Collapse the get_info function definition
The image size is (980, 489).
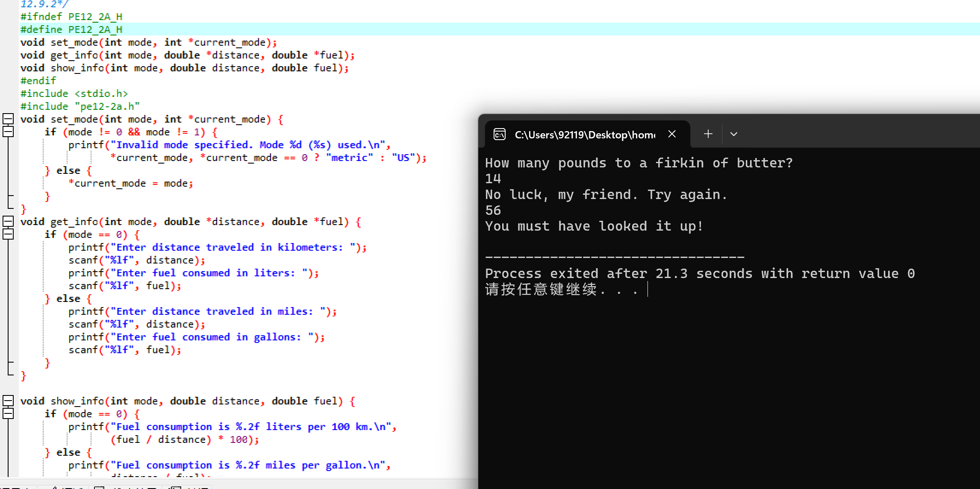8,222
